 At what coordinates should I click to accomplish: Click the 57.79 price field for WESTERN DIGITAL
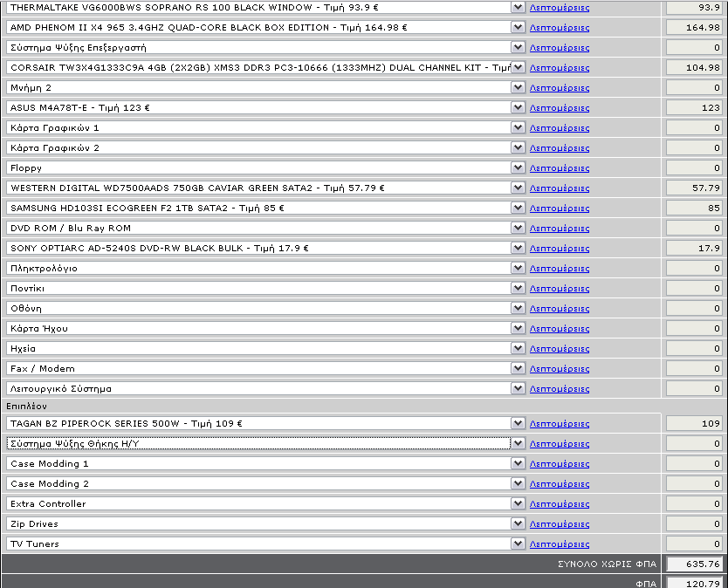pos(694,188)
